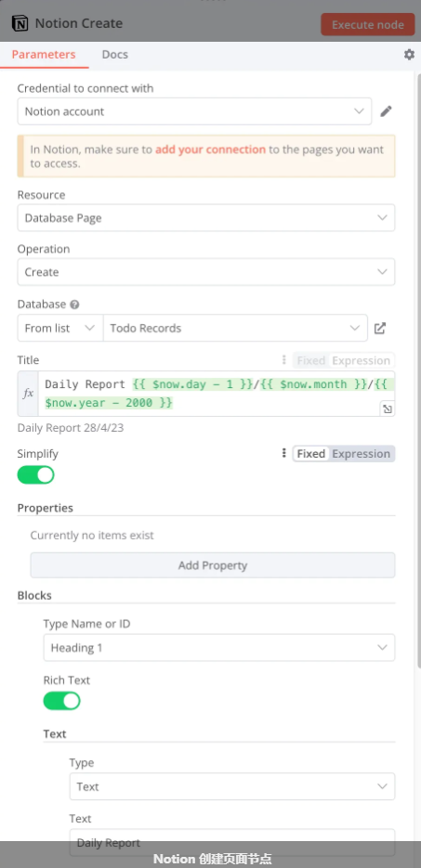Click the Execute node button

coord(368,24)
